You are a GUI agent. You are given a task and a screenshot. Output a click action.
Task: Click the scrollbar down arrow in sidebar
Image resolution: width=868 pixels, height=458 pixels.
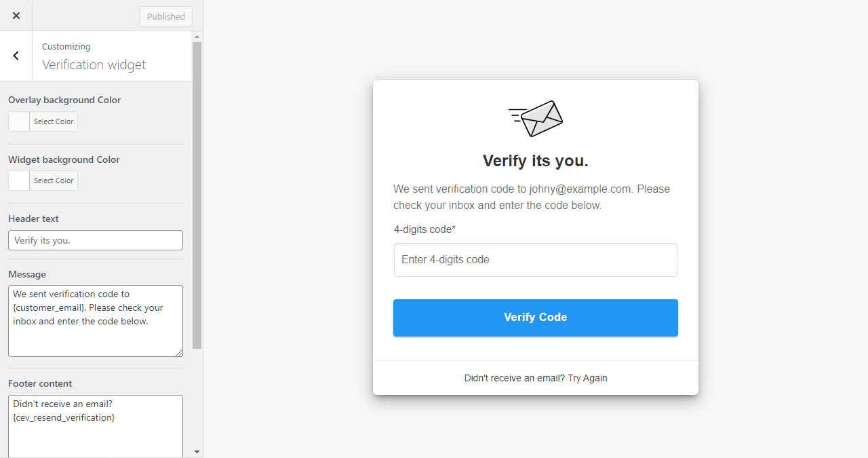pyautogui.click(x=197, y=452)
